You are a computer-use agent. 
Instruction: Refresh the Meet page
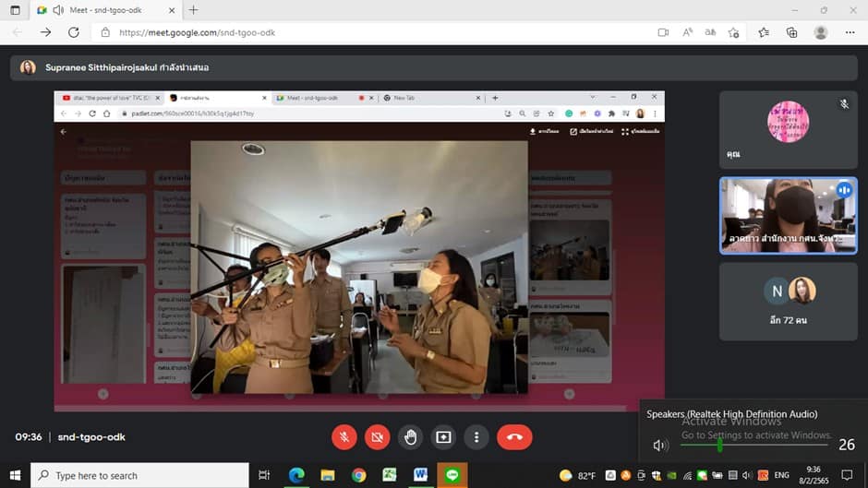pos(74,32)
